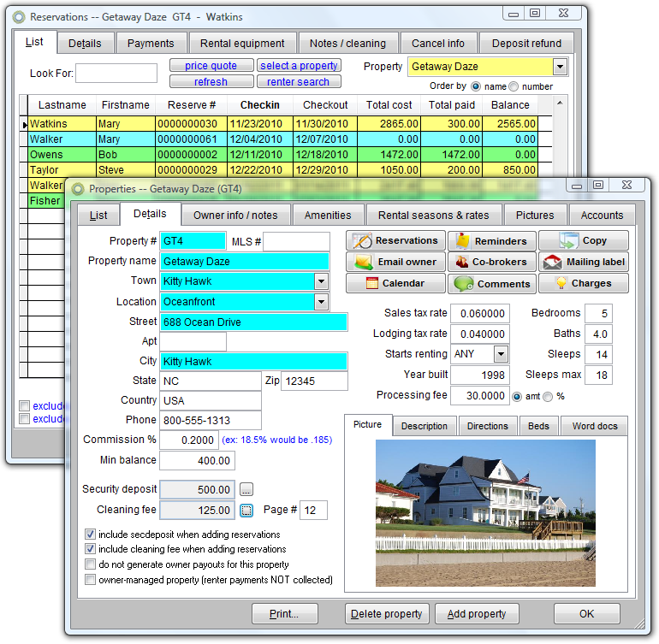Copy this property record
The image size is (659, 644).
pos(584,240)
